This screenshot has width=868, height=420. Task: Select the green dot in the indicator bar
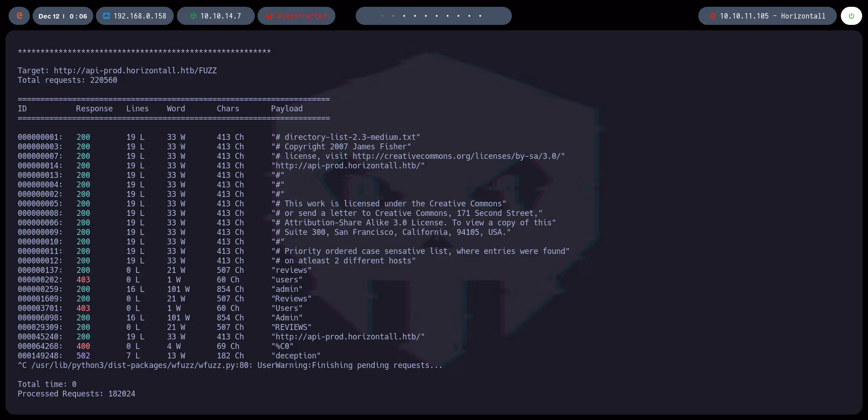382,15
